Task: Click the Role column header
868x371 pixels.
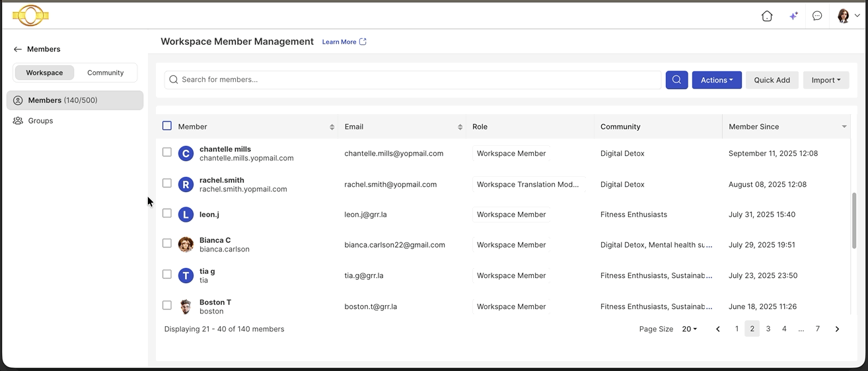Action: [480, 127]
